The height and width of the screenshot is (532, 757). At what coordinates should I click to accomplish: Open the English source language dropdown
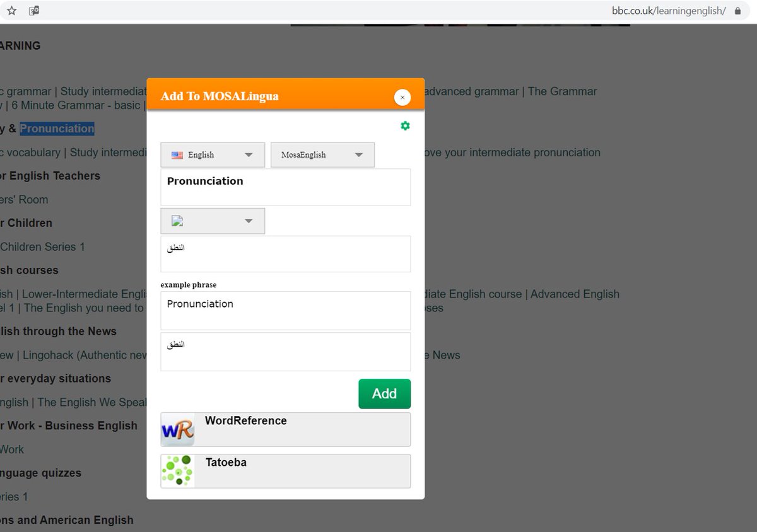[x=213, y=155]
